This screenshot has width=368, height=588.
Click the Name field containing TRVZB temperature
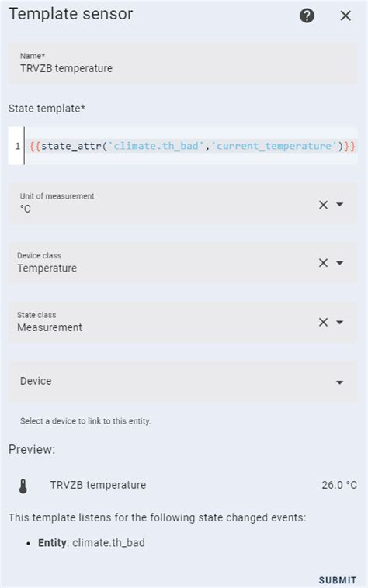182,63
